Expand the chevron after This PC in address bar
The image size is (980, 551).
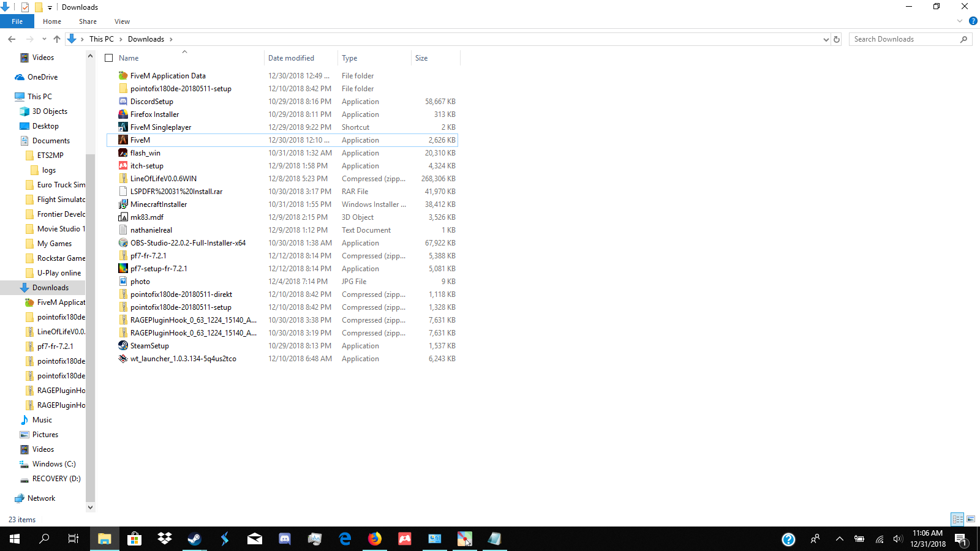point(121,39)
